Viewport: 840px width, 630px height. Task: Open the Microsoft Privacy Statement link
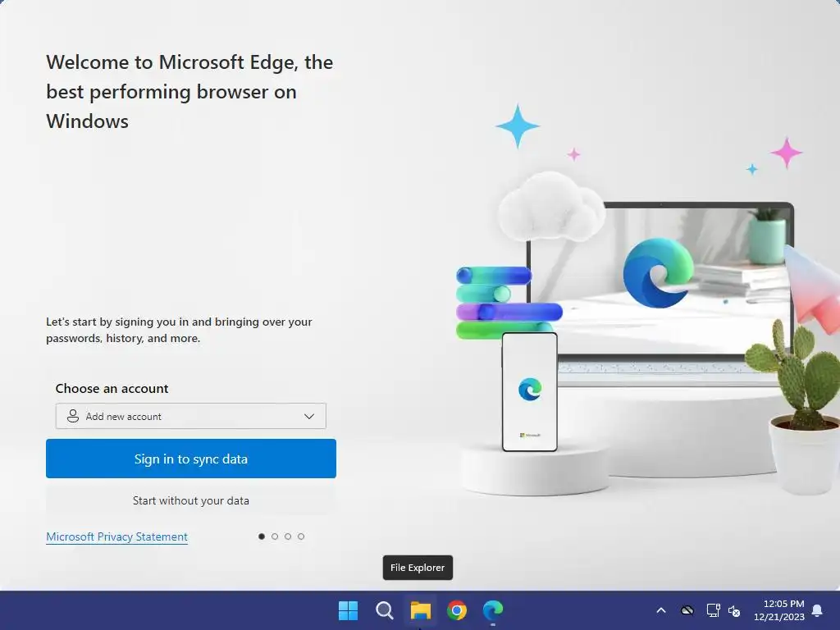tap(116, 536)
